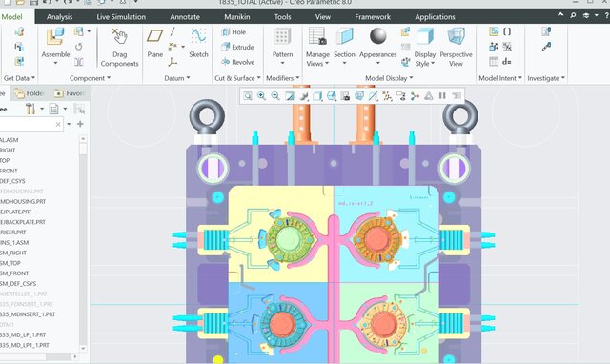Toggle datum display filters in graphics toolbar
Image resolution: width=610 pixels, height=364 pixels.
[x=387, y=95]
